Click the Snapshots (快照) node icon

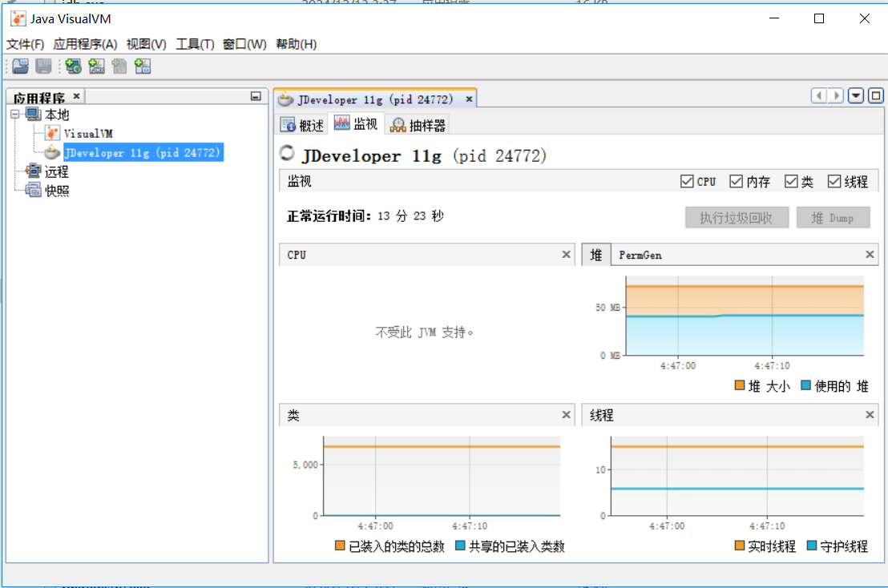(x=34, y=190)
